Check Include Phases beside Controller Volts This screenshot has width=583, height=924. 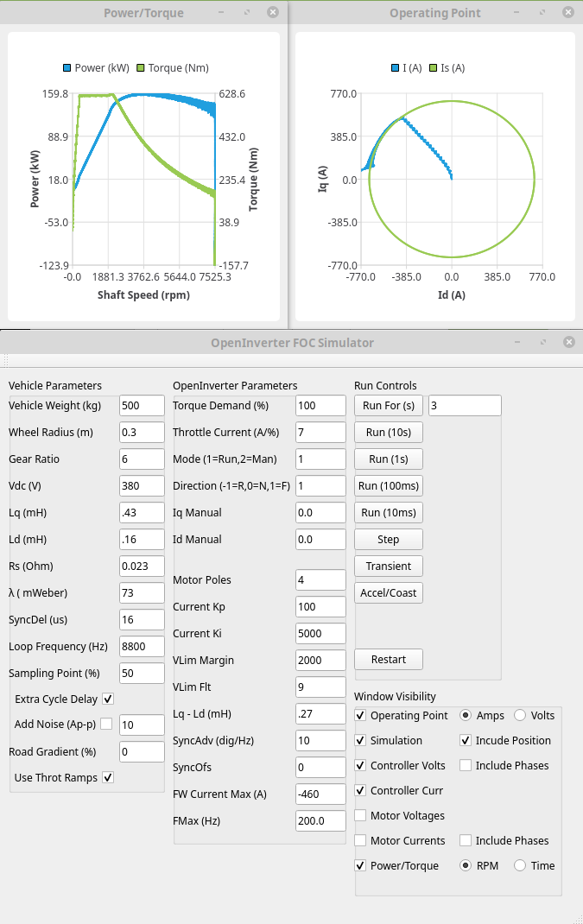[x=466, y=765]
